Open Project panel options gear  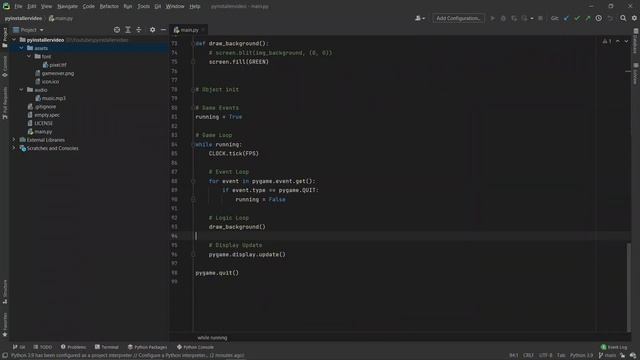(152, 30)
